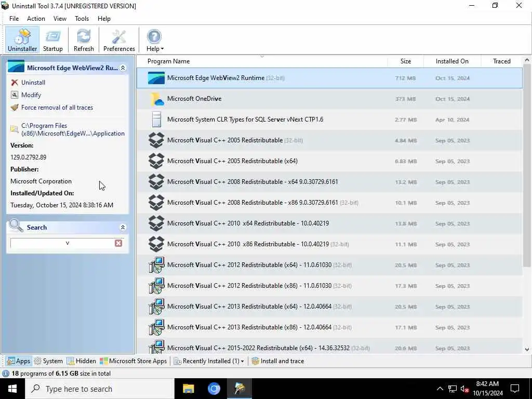Click the vertical scrollbar thumb of program list
The width and height of the screenshot is (532, 399).
(x=527, y=165)
